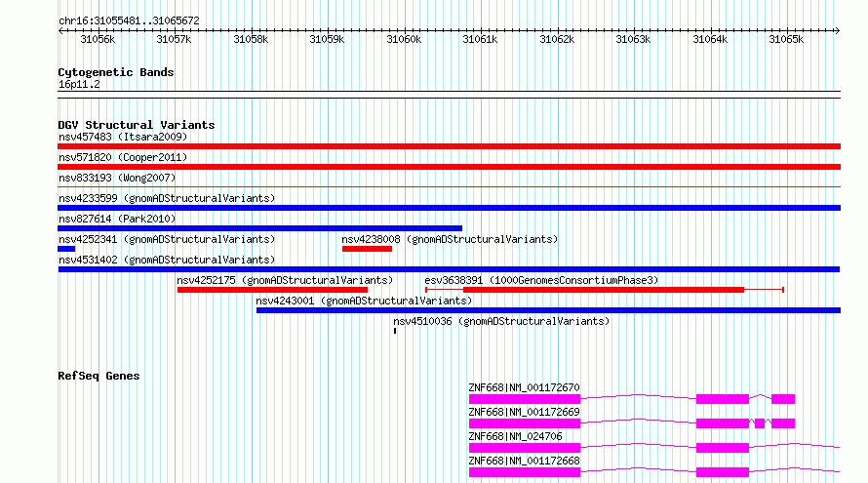Click the 31060k ruler tick label
The height and width of the screenshot is (483, 868).
point(404,40)
